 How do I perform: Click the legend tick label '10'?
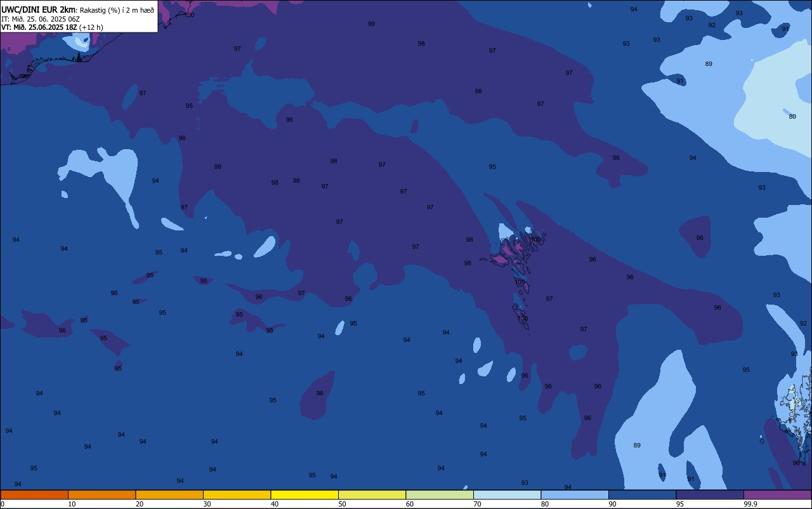pos(72,504)
